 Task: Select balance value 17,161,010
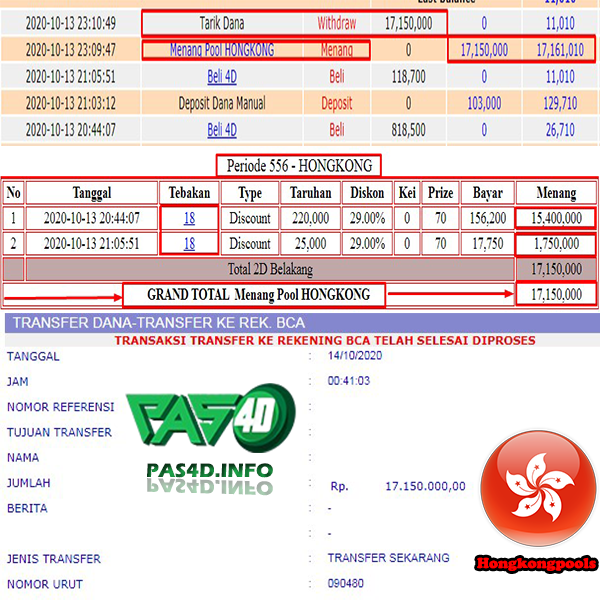(560, 50)
